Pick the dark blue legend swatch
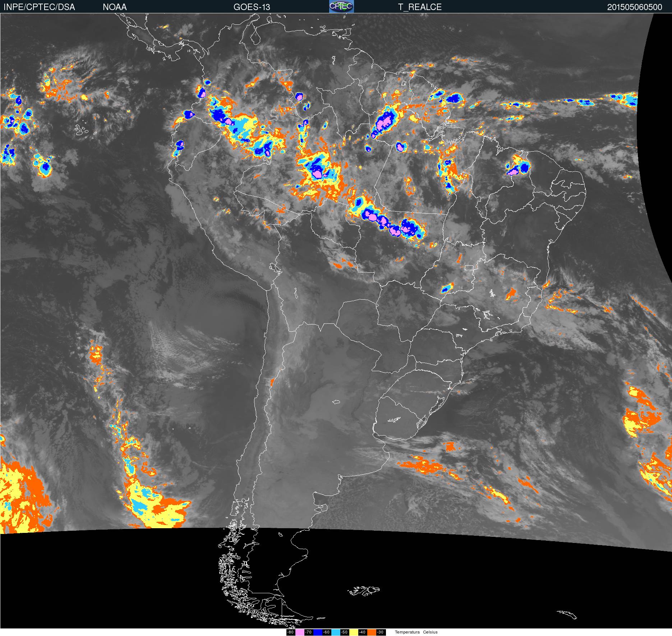 318,632
